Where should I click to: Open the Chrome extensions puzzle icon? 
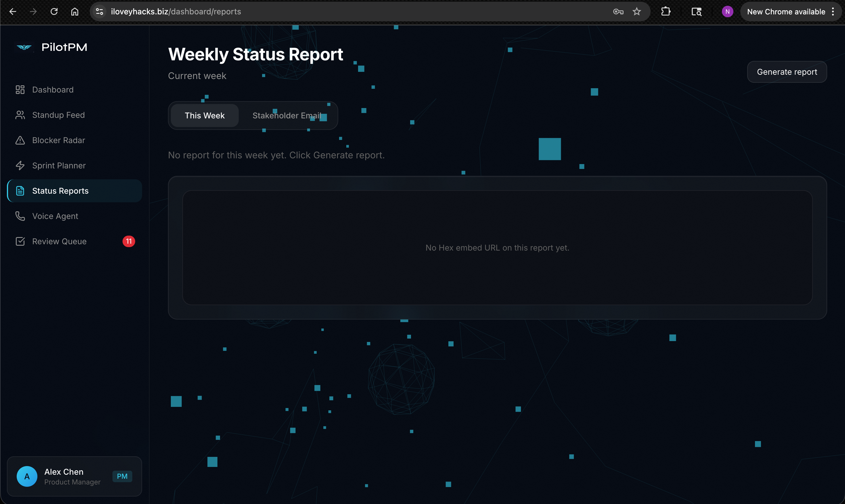coord(666,11)
